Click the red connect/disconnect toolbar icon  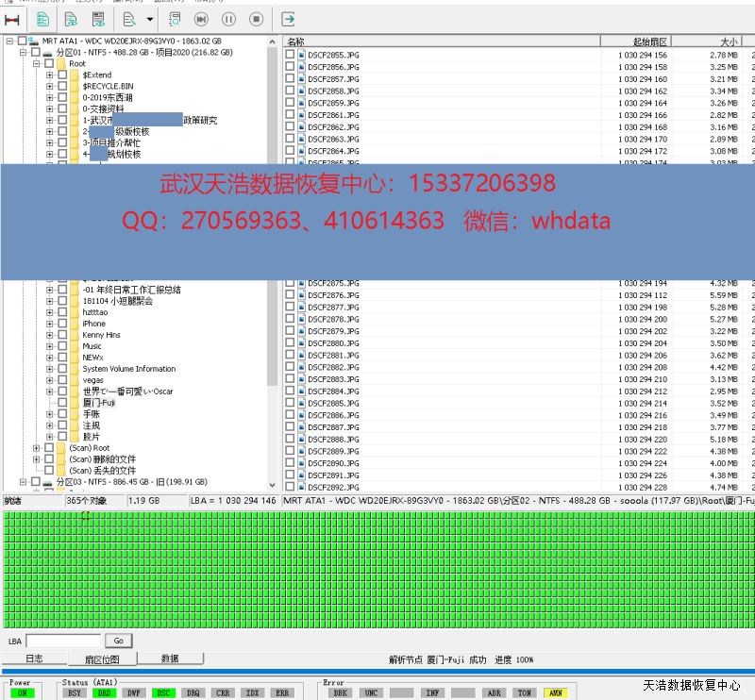12,19
